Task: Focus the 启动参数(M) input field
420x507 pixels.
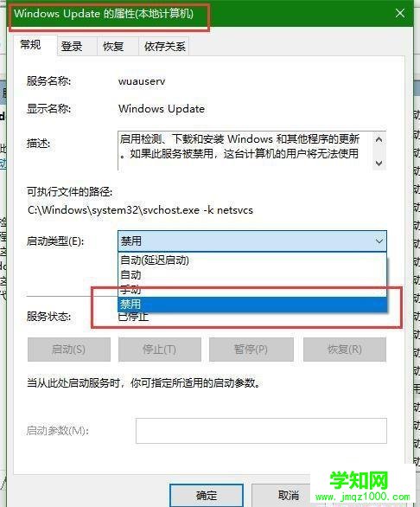Action: tap(261, 431)
